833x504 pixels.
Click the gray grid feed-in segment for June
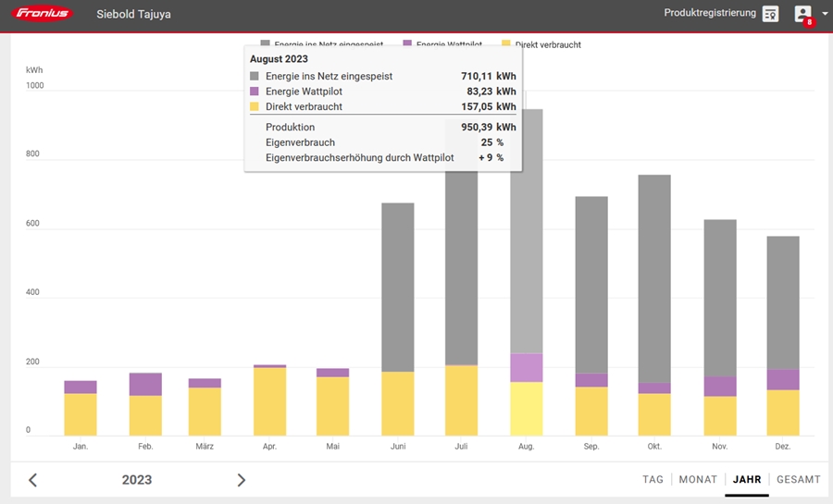tap(398, 287)
